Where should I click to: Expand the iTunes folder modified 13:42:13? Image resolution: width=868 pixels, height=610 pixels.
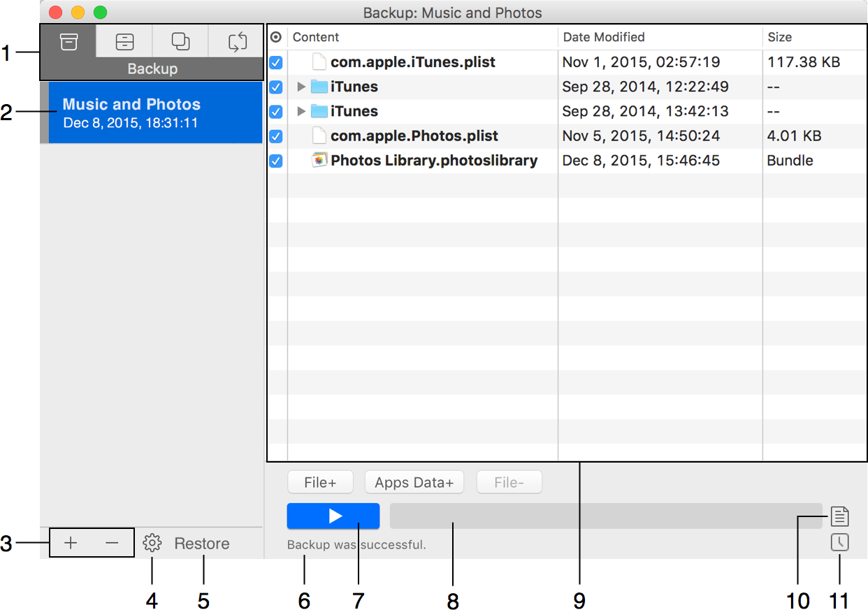tap(301, 111)
